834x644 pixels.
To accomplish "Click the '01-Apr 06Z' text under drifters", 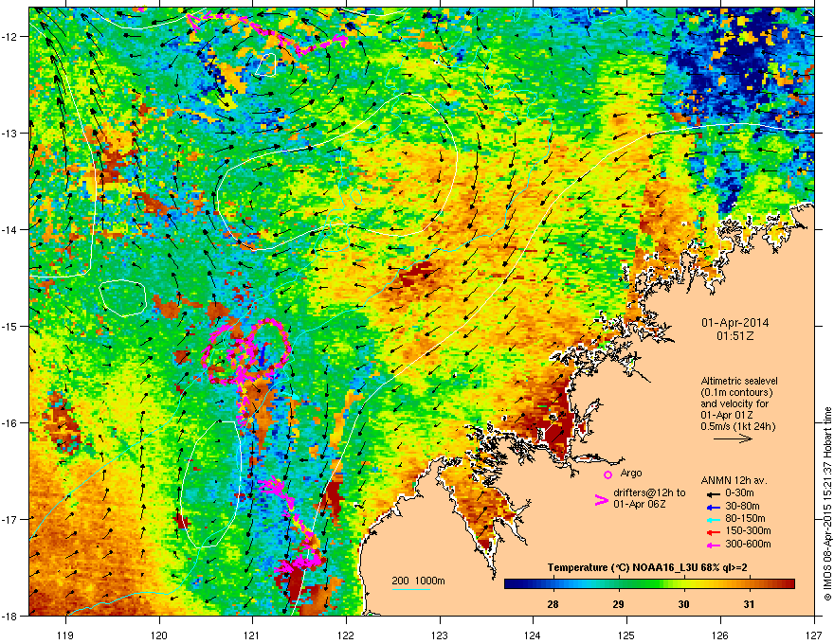I will [639, 504].
